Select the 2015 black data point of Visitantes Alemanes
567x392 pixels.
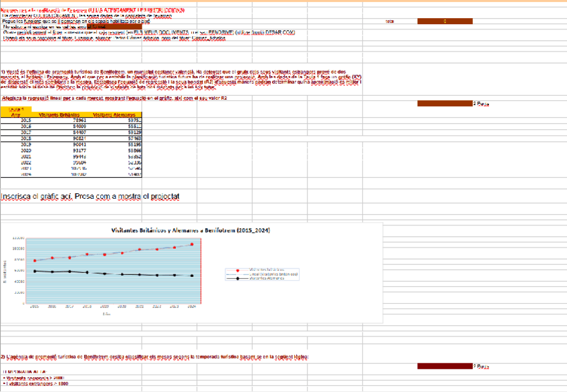point(35,271)
